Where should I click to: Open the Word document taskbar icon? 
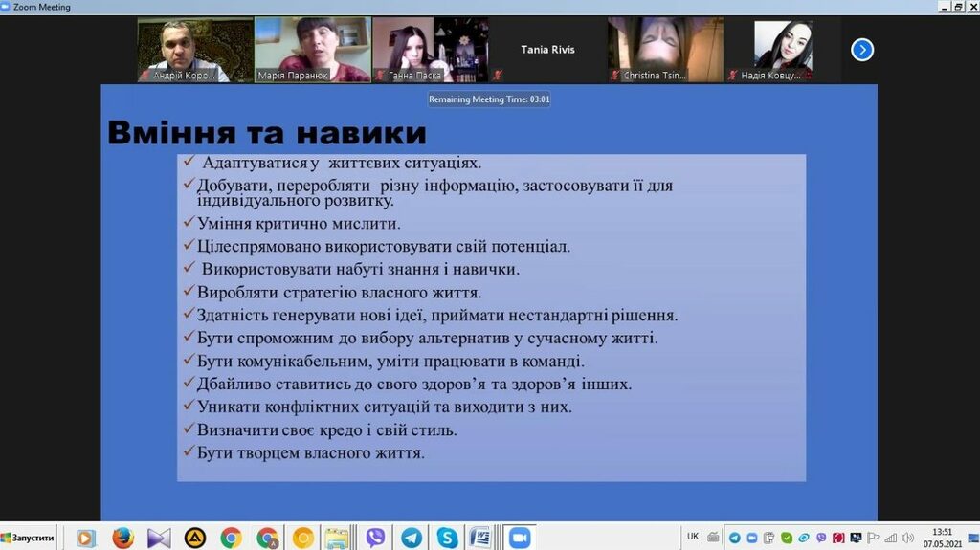click(x=479, y=538)
